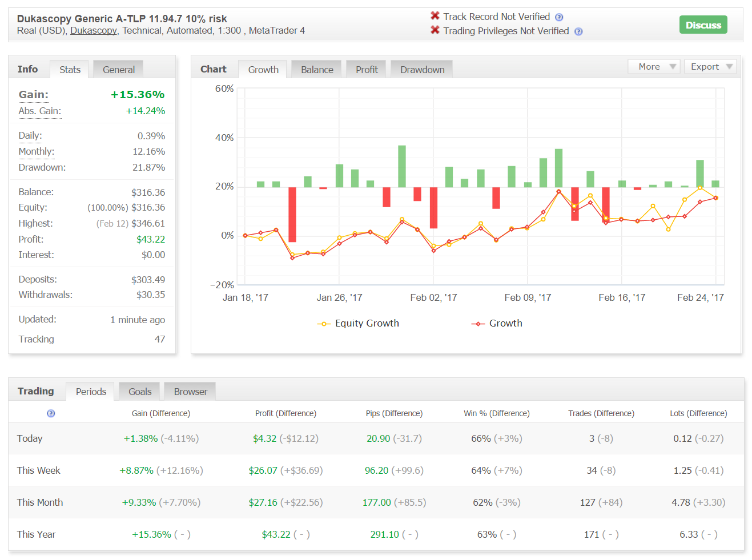The width and height of the screenshot is (752, 560).
Task: Click red X next to Trading Privileges
Action: pos(435,30)
